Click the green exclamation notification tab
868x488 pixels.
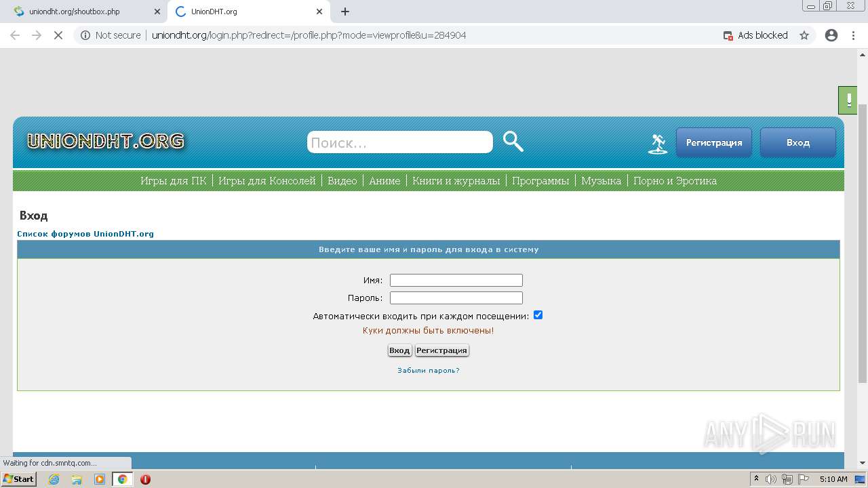tap(848, 100)
